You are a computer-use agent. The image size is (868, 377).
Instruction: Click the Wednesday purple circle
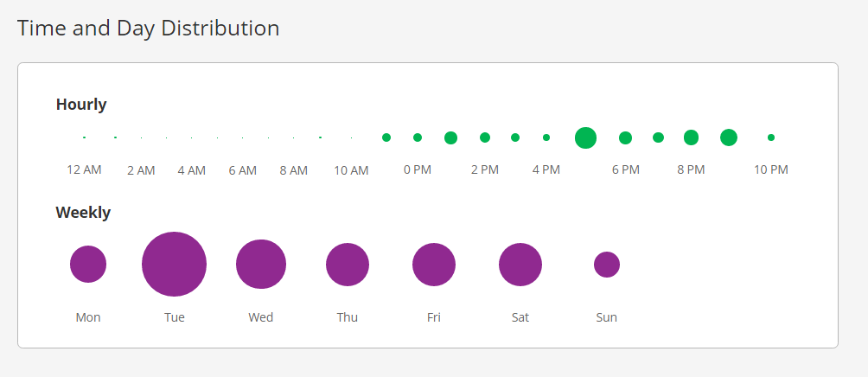[x=261, y=265]
